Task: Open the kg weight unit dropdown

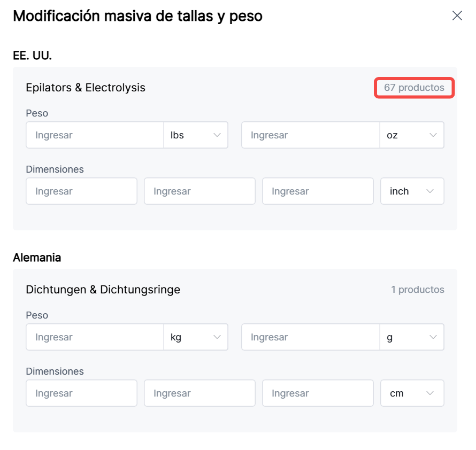Action: (x=196, y=337)
